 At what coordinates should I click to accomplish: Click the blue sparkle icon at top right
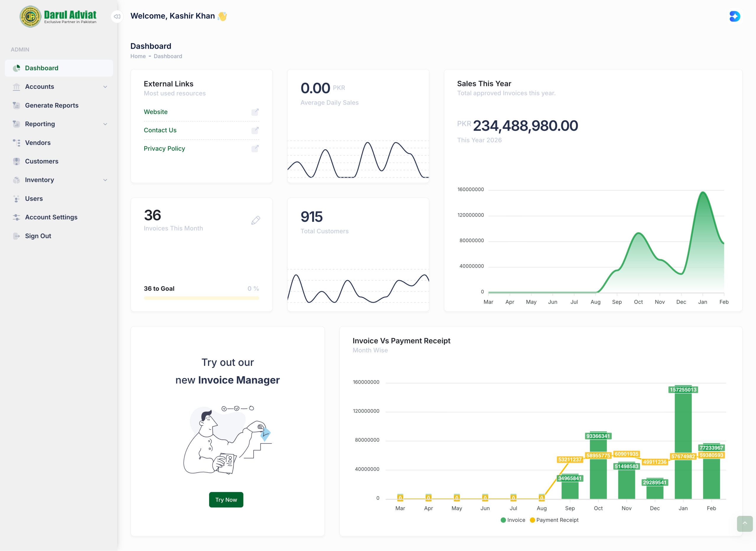(x=734, y=16)
